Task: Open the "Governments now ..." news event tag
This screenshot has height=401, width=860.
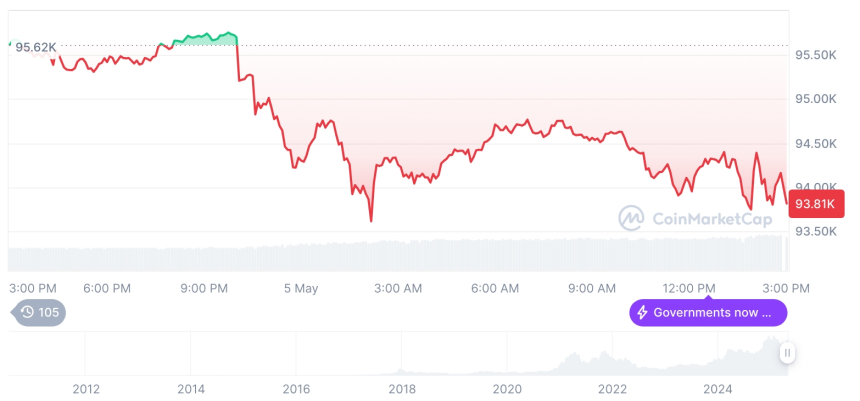Action: [708, 313]
